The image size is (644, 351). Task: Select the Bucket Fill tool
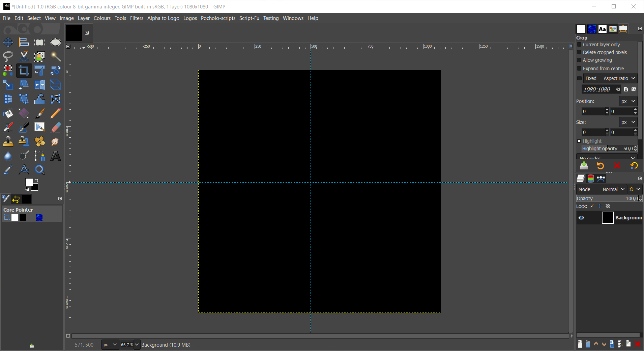click(8, 113)
